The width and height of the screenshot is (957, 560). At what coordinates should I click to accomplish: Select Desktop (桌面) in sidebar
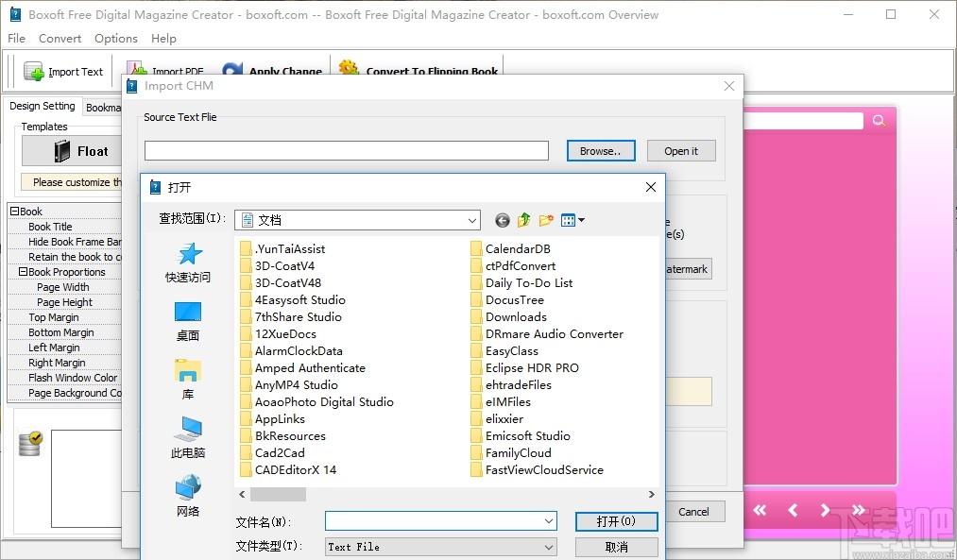click(188, 321)
